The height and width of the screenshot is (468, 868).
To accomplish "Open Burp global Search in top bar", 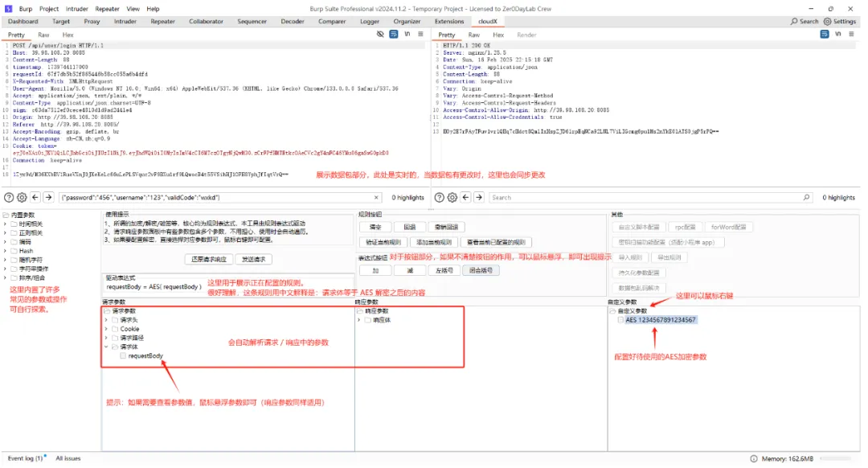I will pos(805,21).
